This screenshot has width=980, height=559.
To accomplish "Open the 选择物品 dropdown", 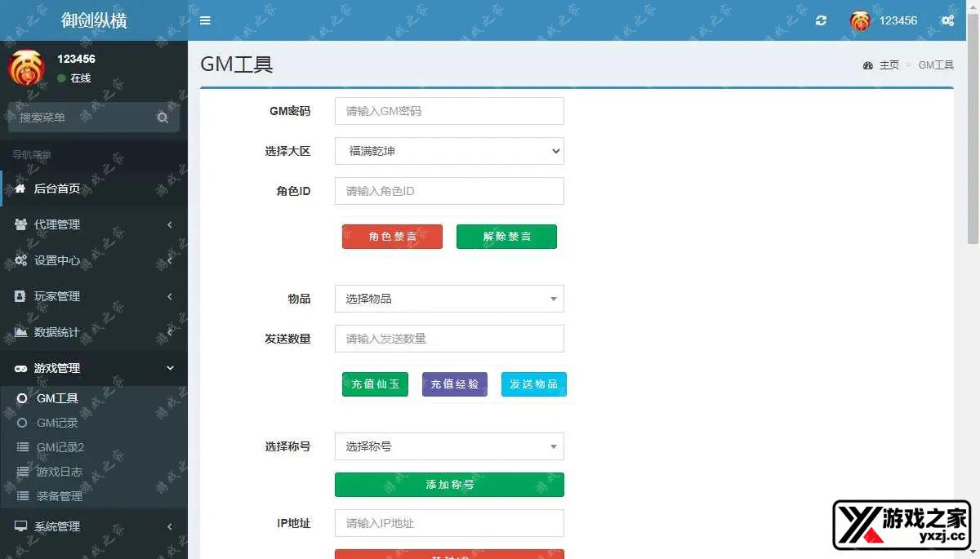I will 449,299.
